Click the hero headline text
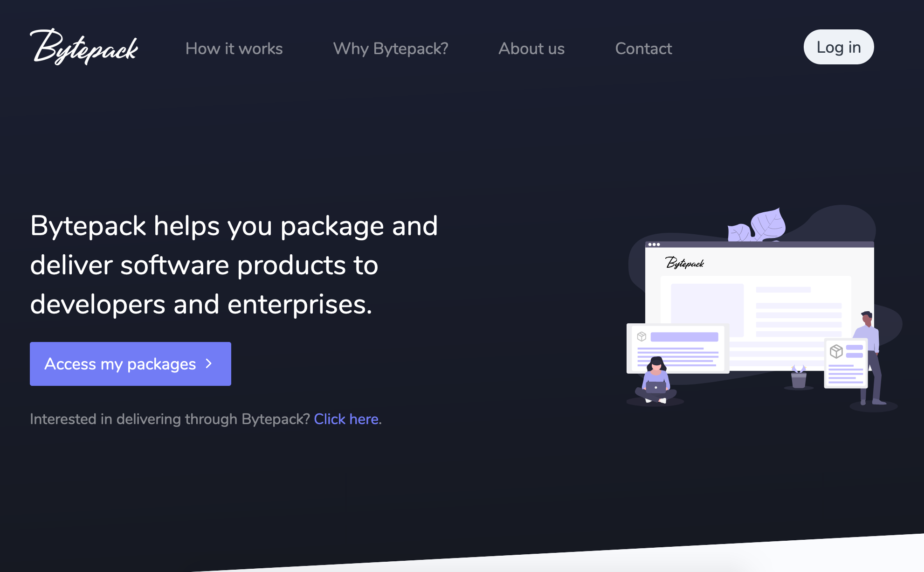924x572 pixels. click(x=234, y=265)
